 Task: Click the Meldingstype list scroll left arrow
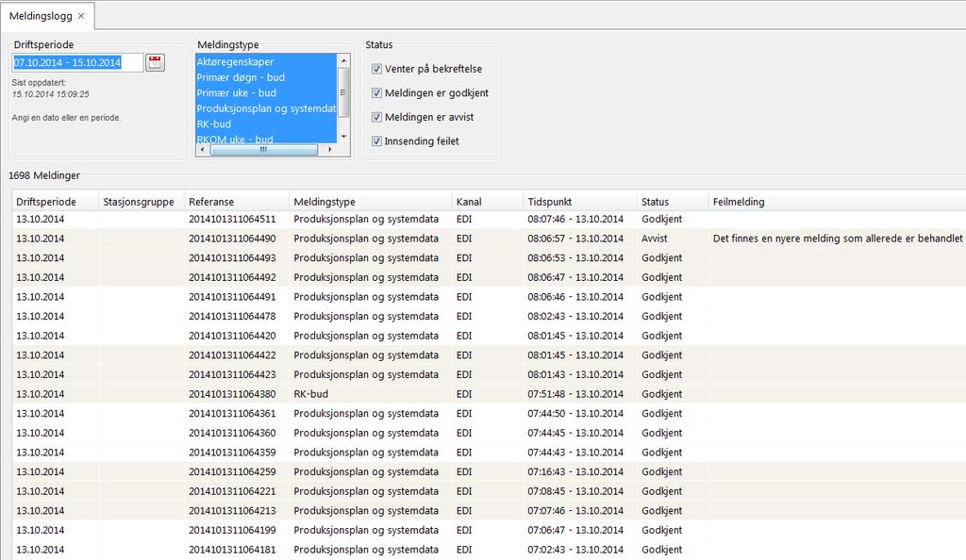[203, 150]
